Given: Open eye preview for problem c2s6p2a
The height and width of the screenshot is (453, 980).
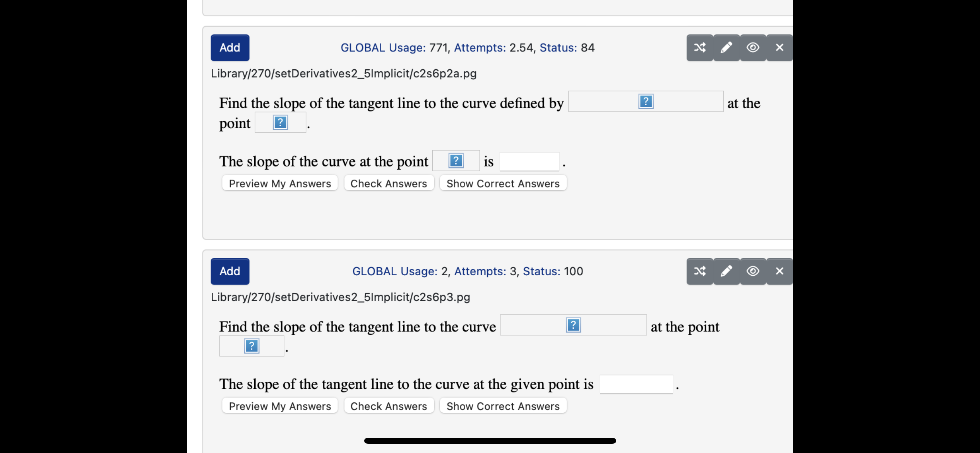Looking at the screenshot, I should (x=752, y=47).
